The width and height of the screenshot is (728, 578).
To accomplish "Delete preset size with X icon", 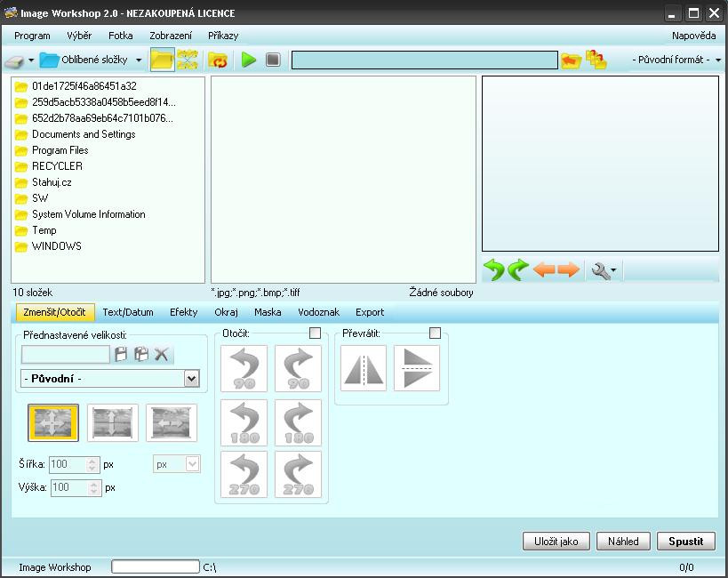I will point(162,355).
